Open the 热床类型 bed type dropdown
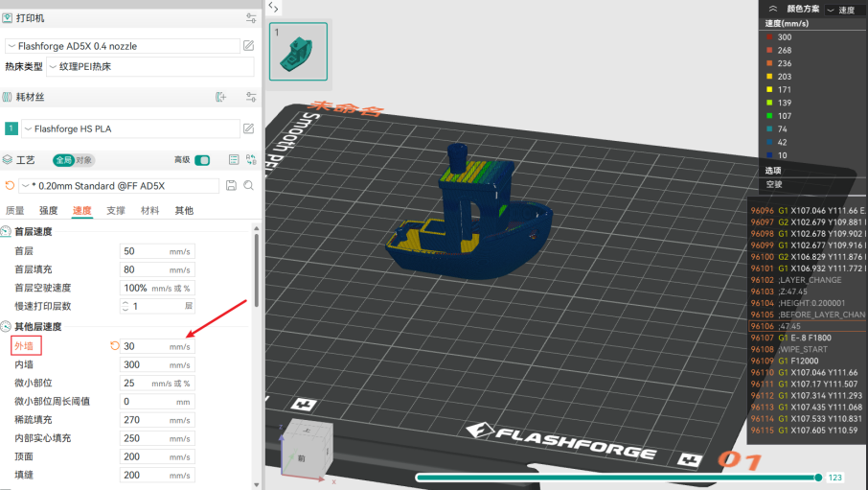 coord(150,66)
